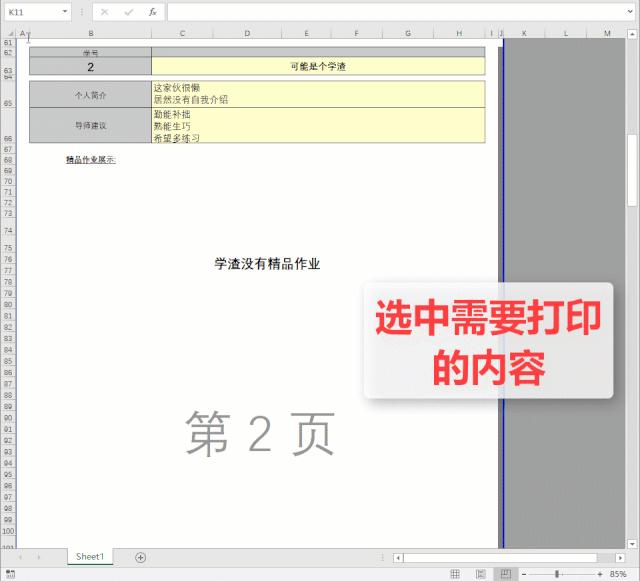
Task: Open the Name Box dropdown arrow
Action: tap(64, 12)
